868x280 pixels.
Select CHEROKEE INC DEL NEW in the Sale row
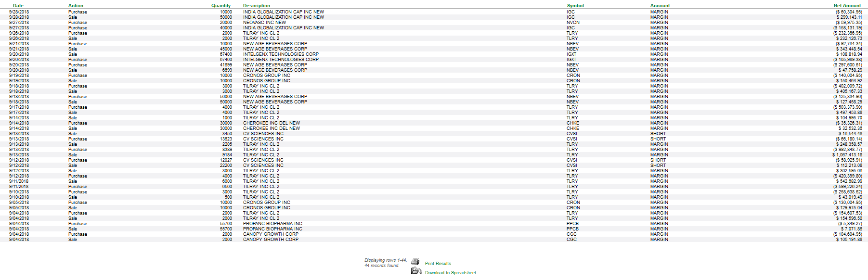point(271,128)
